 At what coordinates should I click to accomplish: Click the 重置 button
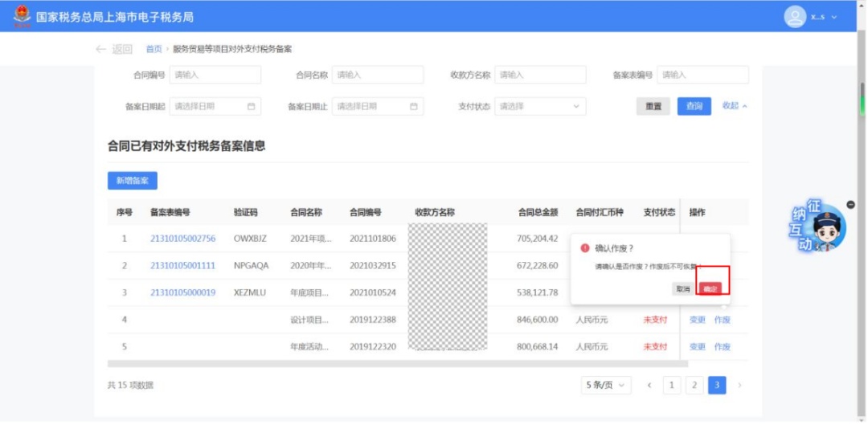[653, 106]
